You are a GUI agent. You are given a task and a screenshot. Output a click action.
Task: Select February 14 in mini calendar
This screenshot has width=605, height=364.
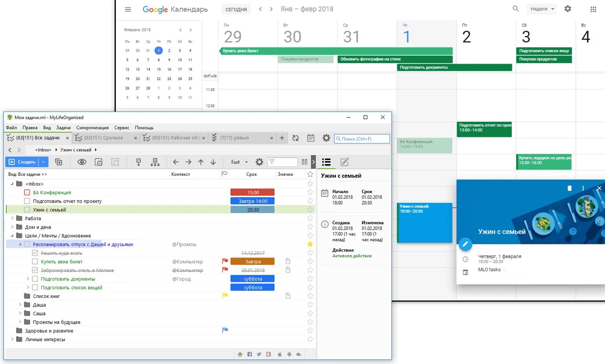click(148, 70)
